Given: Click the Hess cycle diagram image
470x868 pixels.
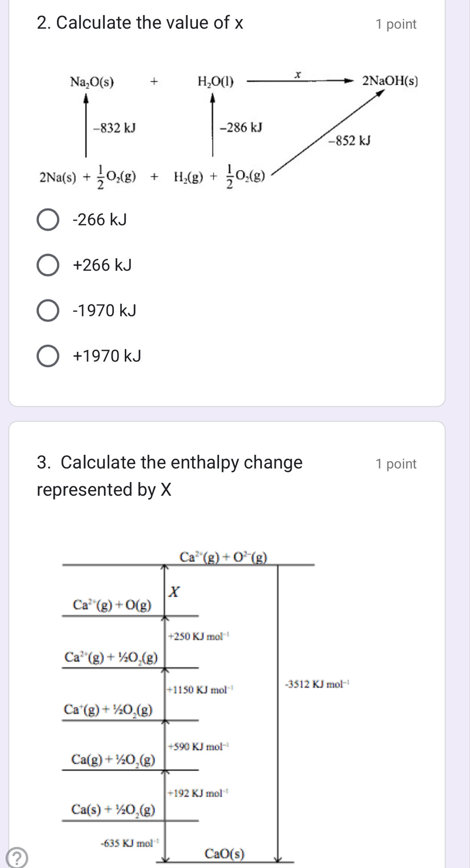Looking at the screenshot, I should coord(228,129).
